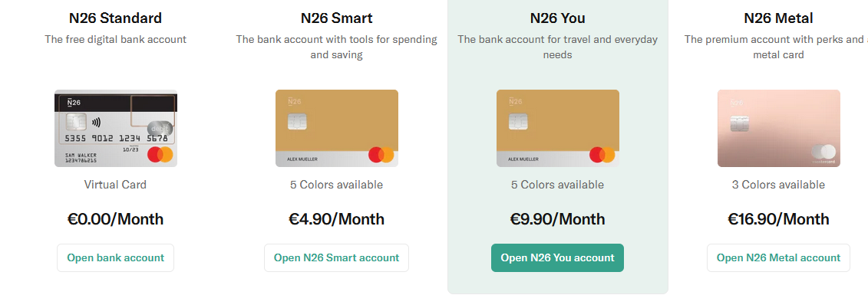This screenshot has width=868, height=295.
Task: Click the N26 logo on Standard card
Action: point(74,102)
